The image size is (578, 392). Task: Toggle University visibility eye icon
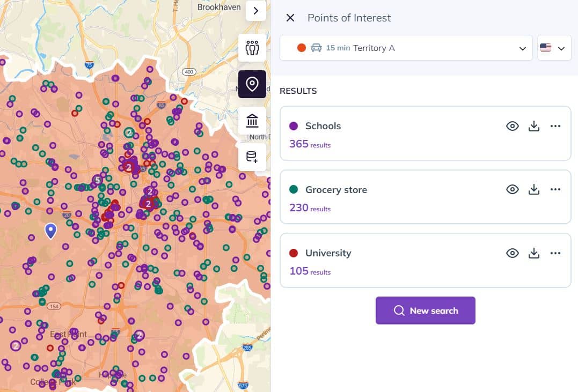point(513,253)
